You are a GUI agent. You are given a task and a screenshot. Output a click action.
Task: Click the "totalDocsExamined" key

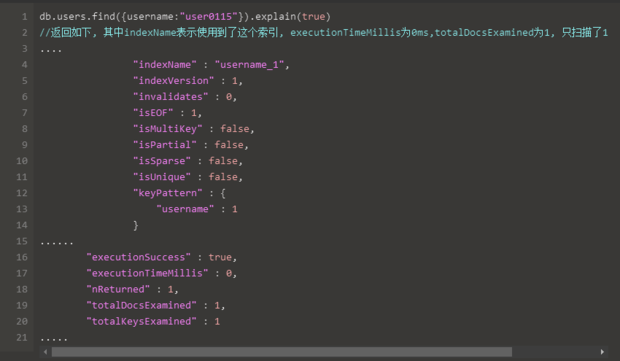pyautogui.click(x=141, y=305)
